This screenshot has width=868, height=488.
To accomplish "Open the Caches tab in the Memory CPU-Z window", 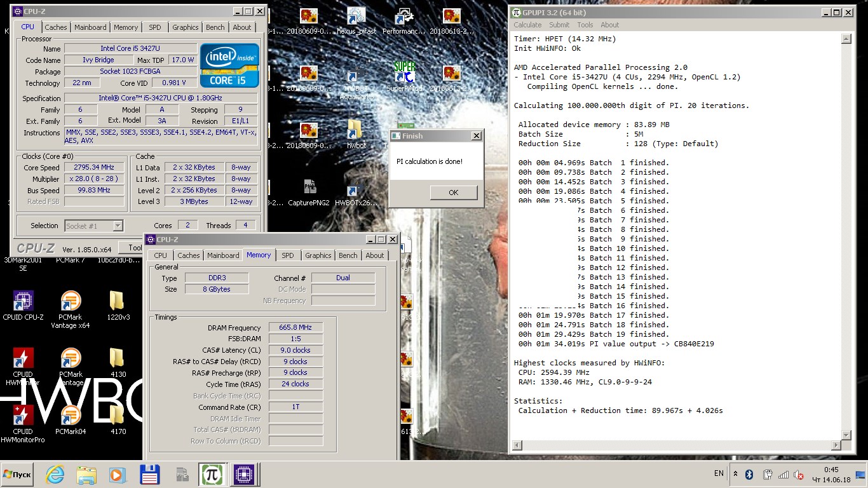I will point(188,255).
